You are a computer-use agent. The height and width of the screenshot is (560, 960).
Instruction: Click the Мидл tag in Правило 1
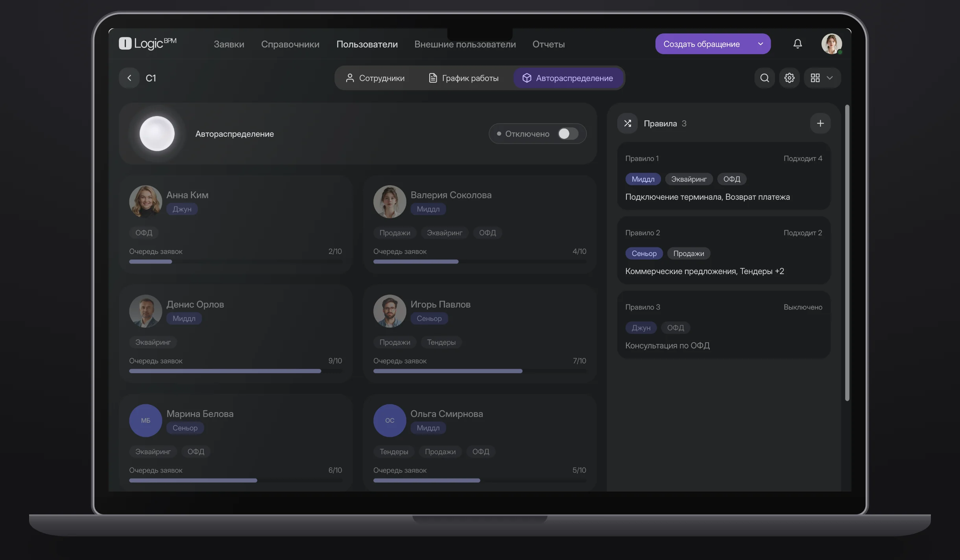click(643, 179)
